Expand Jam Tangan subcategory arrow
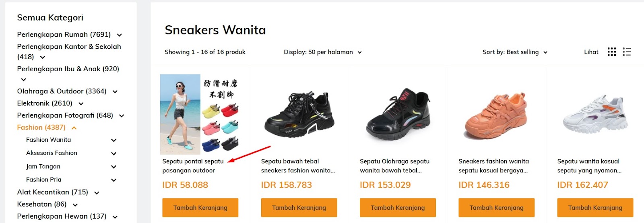644x223 pixels. (x=114, y=167)
